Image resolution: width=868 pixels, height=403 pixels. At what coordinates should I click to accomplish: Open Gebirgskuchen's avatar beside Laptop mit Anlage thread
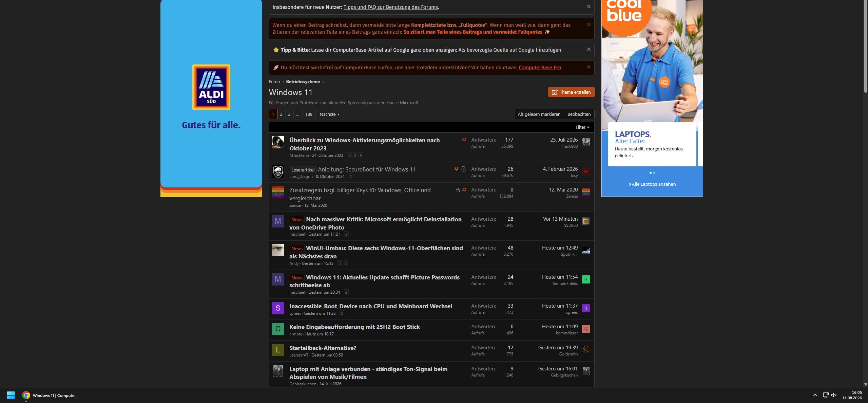pos(278,371)
